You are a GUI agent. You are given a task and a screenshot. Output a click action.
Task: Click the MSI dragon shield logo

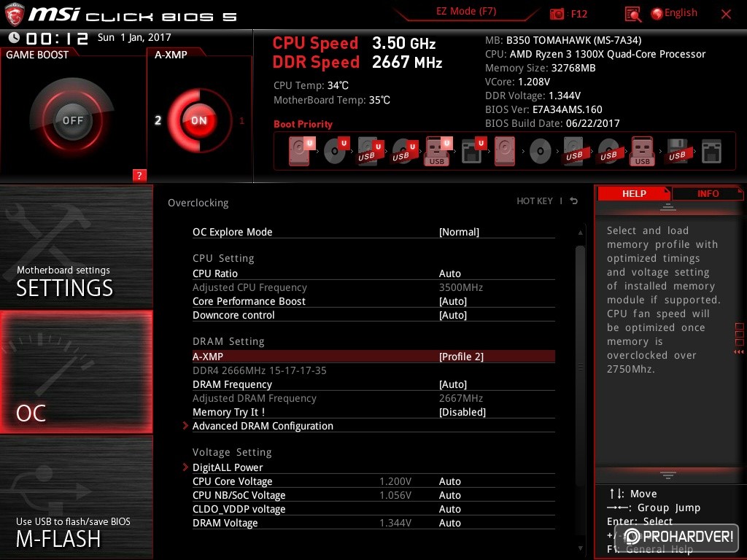[14, 15]
